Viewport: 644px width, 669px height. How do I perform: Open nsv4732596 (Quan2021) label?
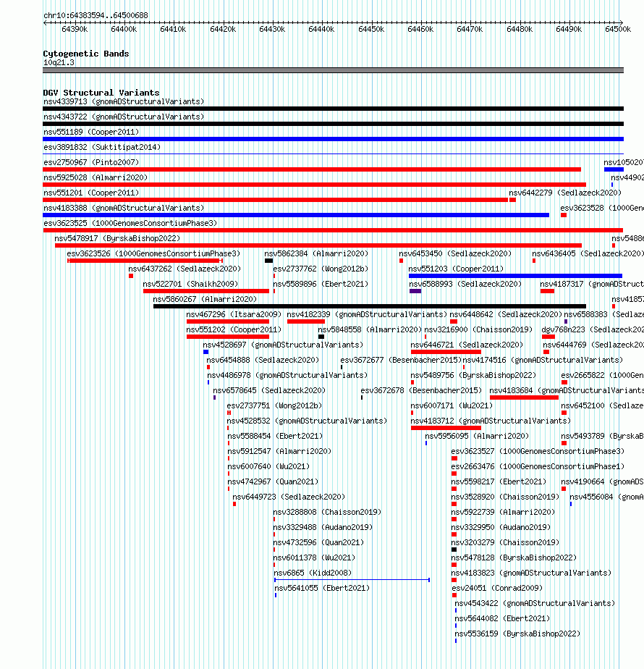[318, 543]
